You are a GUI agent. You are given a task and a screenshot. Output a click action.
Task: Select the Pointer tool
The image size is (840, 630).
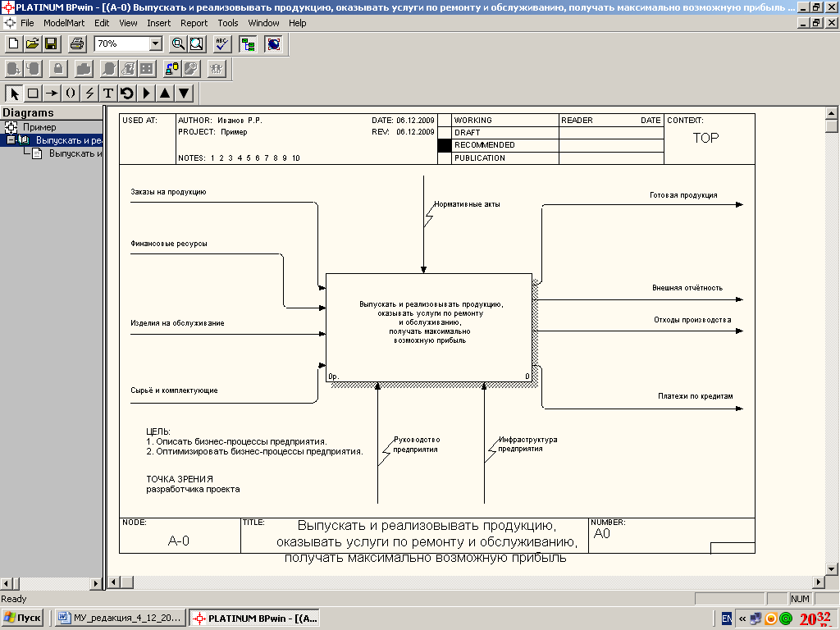point(15,94)
